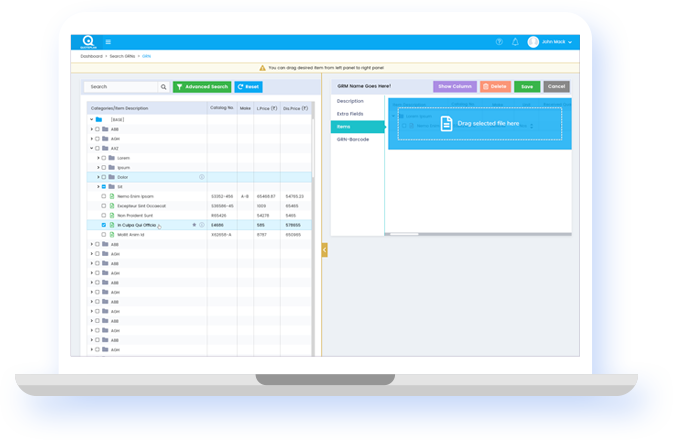The width and height of the screenshot is (673, 440).
Task: Open the help question mark icon
Action: [x=499, y=42]
